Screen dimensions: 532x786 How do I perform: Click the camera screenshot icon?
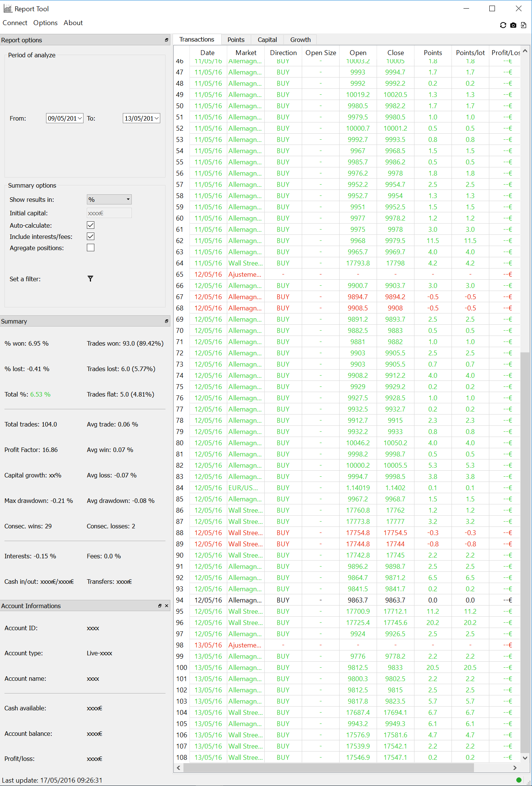tap(513, 25)
